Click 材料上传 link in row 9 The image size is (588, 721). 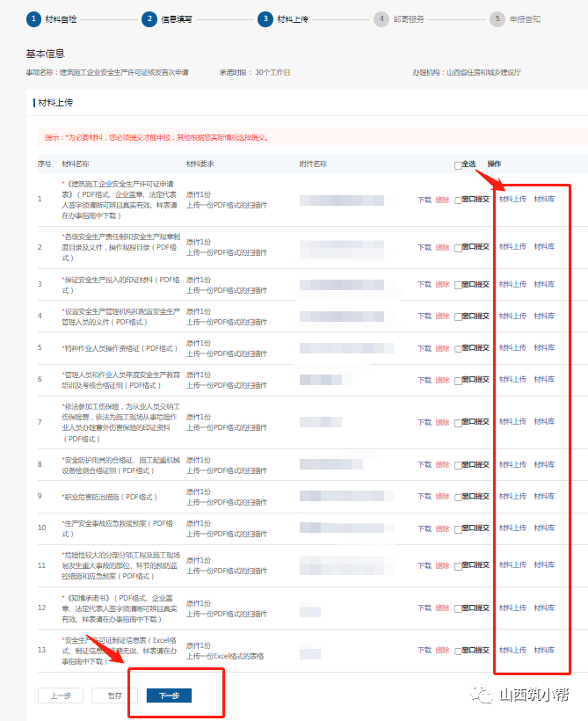pyautogui.click(x=512, y=496)
